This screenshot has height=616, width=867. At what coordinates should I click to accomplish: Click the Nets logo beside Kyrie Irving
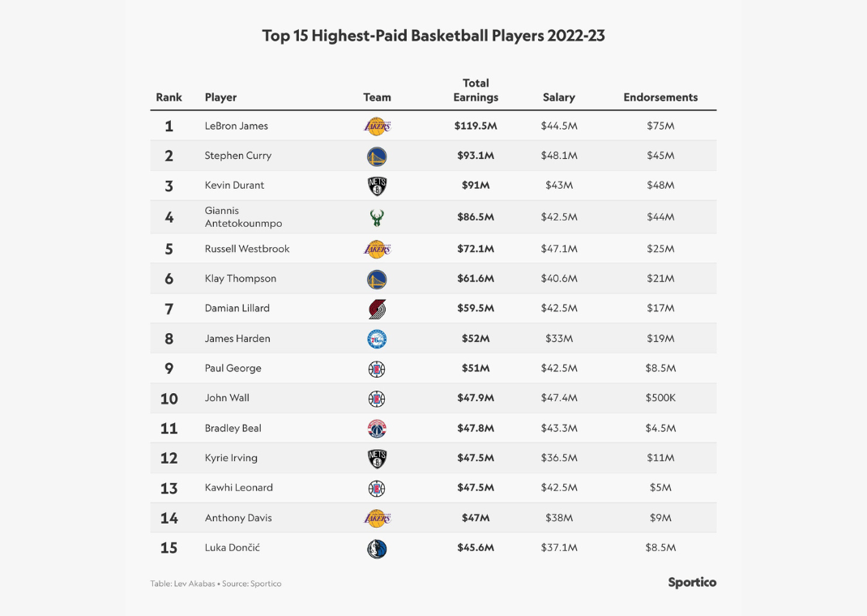pyautogui.click(x=377, y=459)
